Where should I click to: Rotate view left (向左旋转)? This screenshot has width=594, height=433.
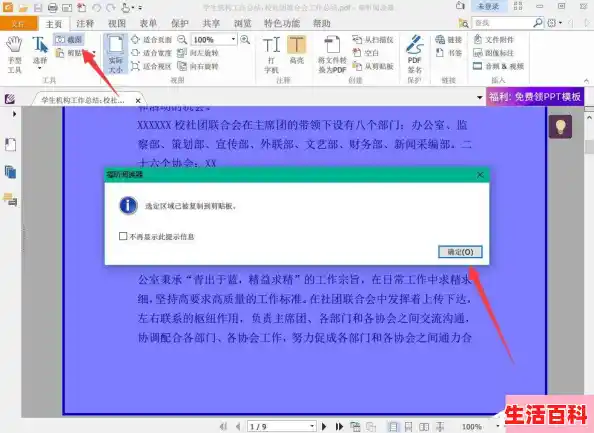[x=198, y=53]
